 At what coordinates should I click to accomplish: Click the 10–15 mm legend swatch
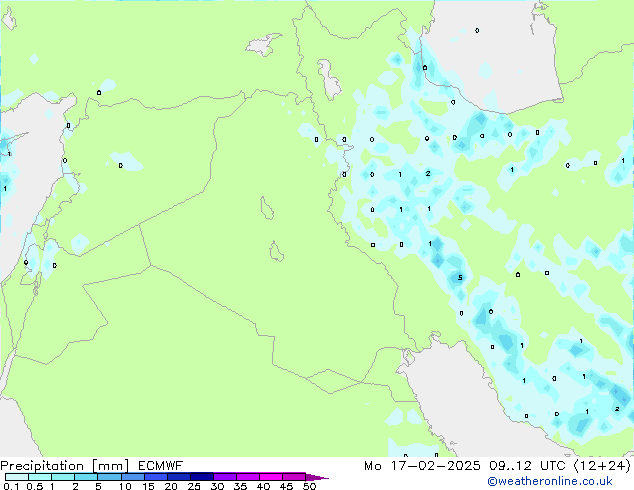(x=132, y=477)
